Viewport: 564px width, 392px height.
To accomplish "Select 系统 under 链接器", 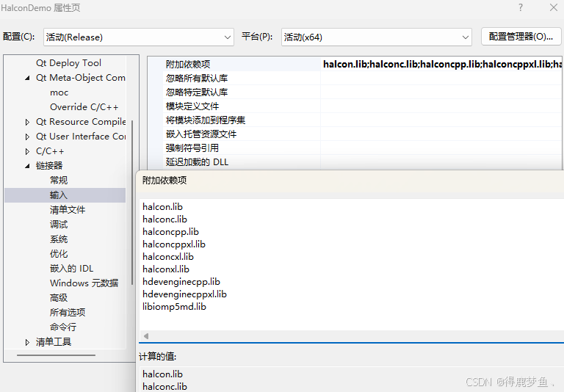I will pyautogui.click(x=59, y=239).
